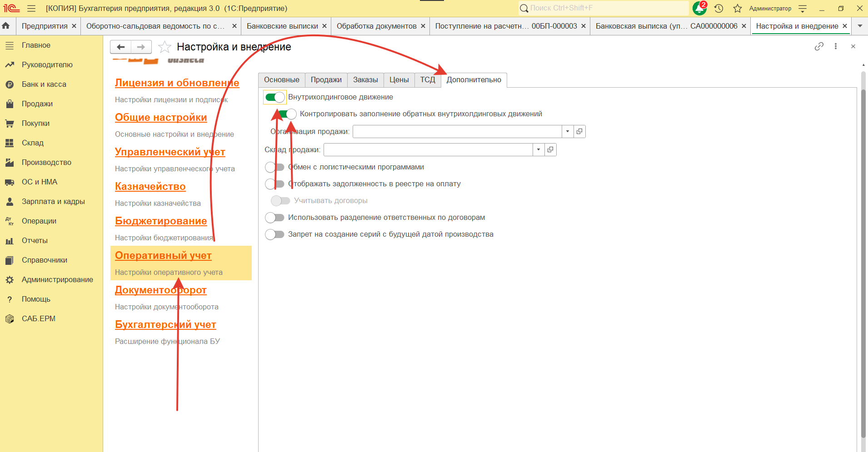This screenshot has height=452, width=868.
Task: Open Бюджетирование link
Action: 161,221
